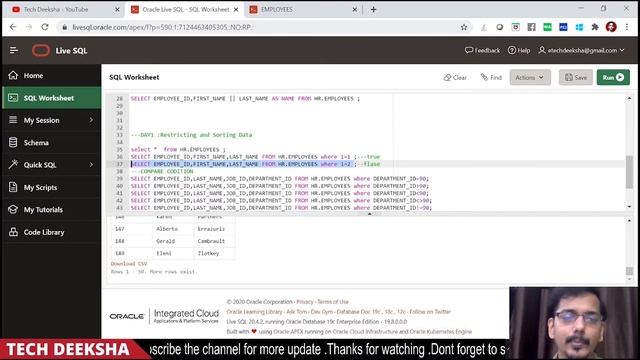Click the Download CSV link
This screenshot has height=360, width=640.
click(129, 264)
